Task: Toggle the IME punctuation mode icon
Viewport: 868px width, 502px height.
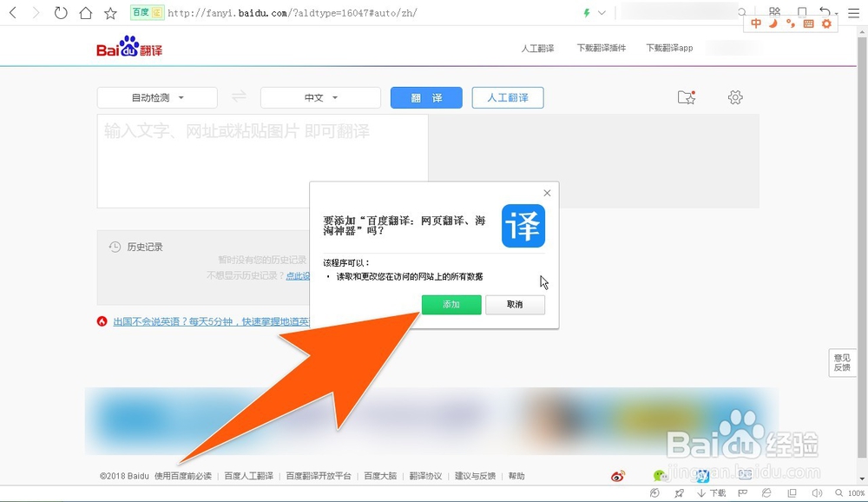Action: point(791,23)
